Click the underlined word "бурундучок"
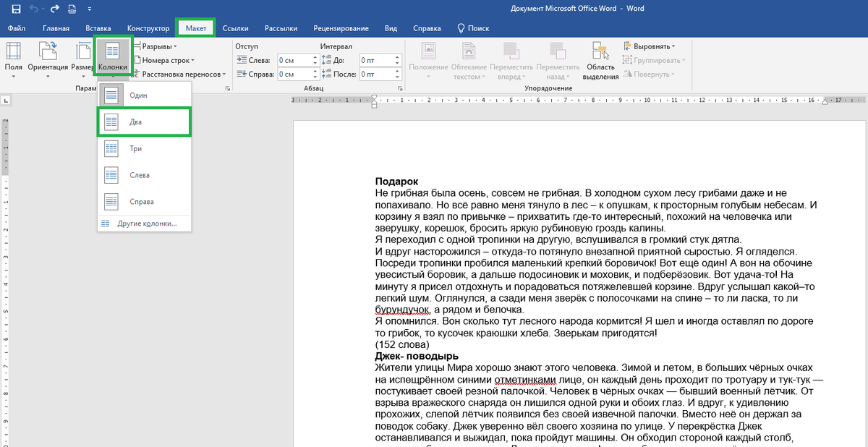The height and width of the screenshot is (447, 868). 402,310
